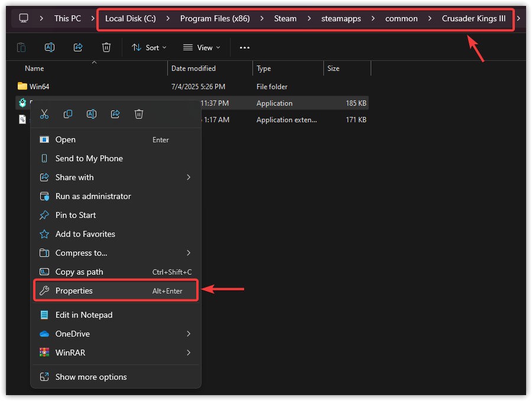
Task: Click the Delete icon in the context menu
Action: (x=138, y=114)
